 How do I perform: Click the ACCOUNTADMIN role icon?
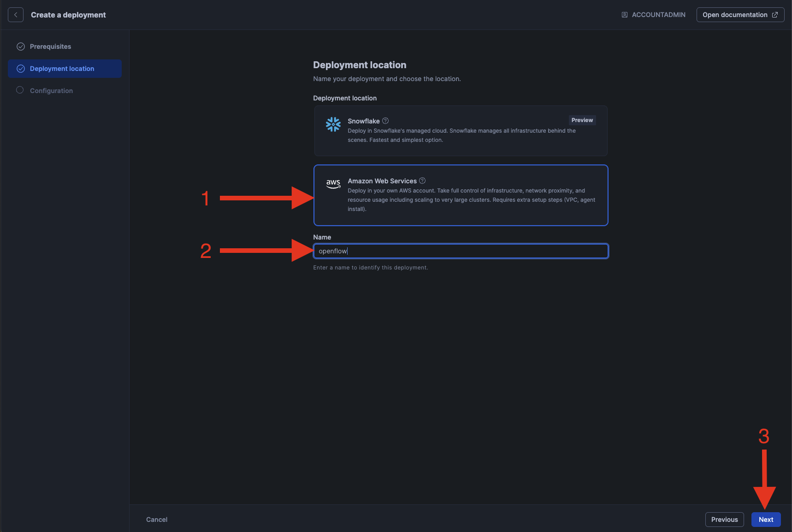click(x=624, y=15)
